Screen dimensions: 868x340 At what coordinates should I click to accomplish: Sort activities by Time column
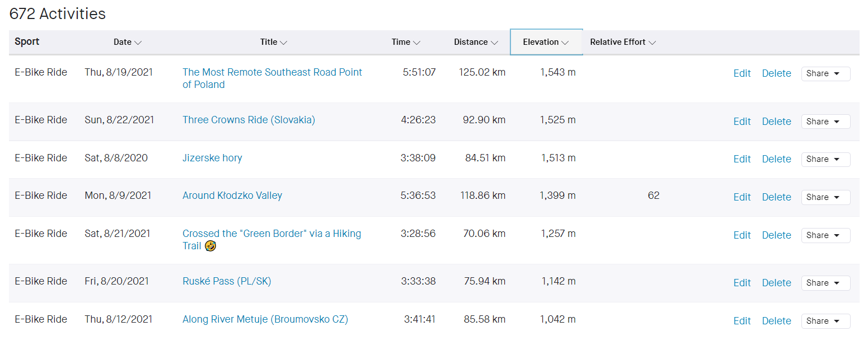point(406,42)
